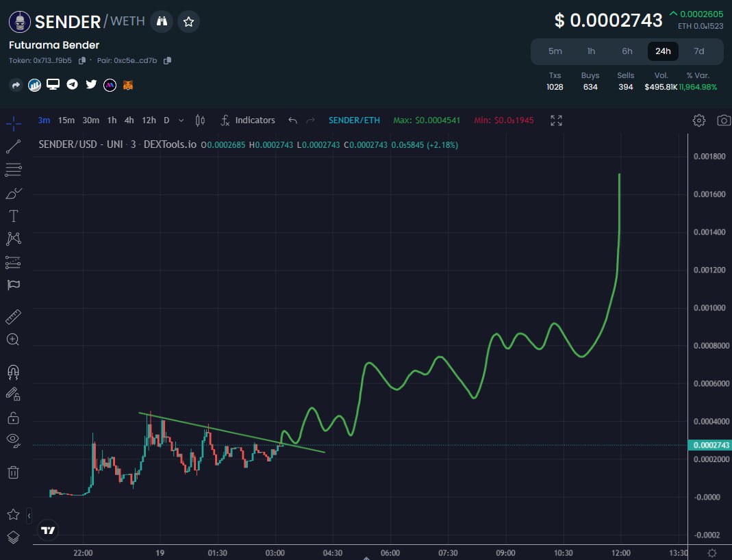Add SENDER pair to favorites with star

pos(188,21)
